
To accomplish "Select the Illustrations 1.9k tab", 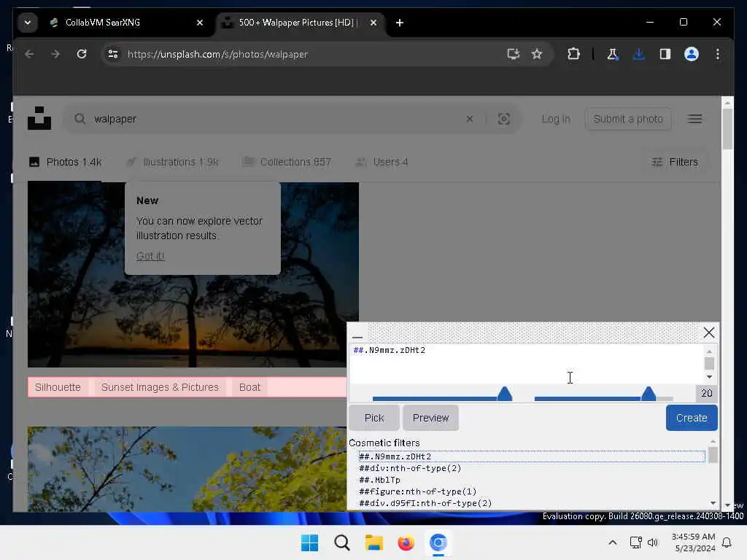I will pos(172,162).
